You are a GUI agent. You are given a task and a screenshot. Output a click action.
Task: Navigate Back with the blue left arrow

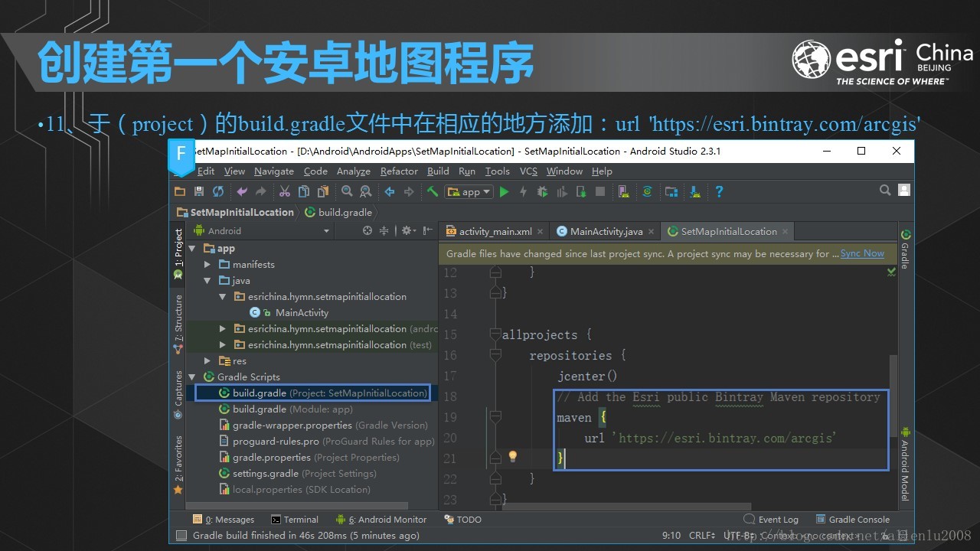(x=390, y=191)
